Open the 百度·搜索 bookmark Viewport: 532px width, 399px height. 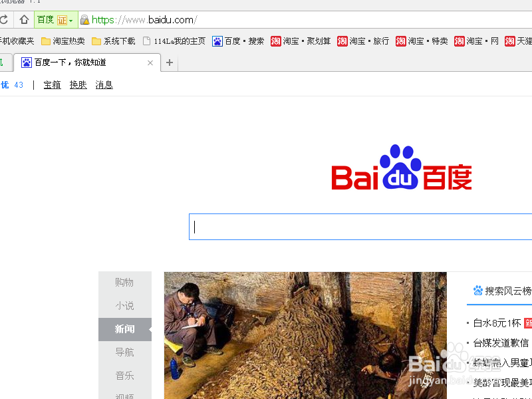click(238, 41)
